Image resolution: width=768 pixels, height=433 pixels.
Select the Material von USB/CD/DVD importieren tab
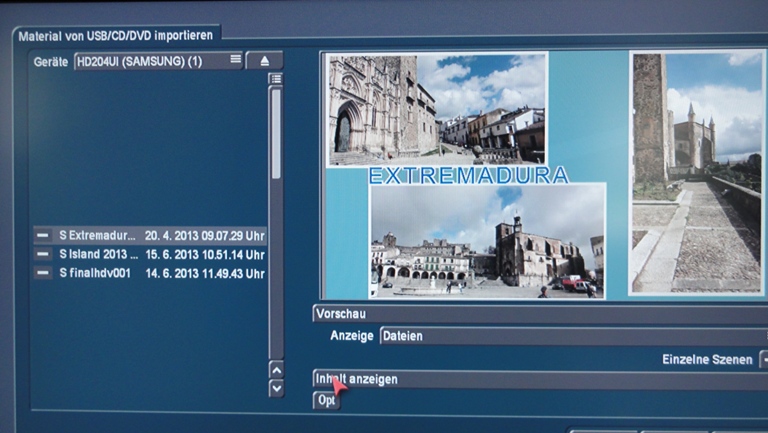coord(116,36)
